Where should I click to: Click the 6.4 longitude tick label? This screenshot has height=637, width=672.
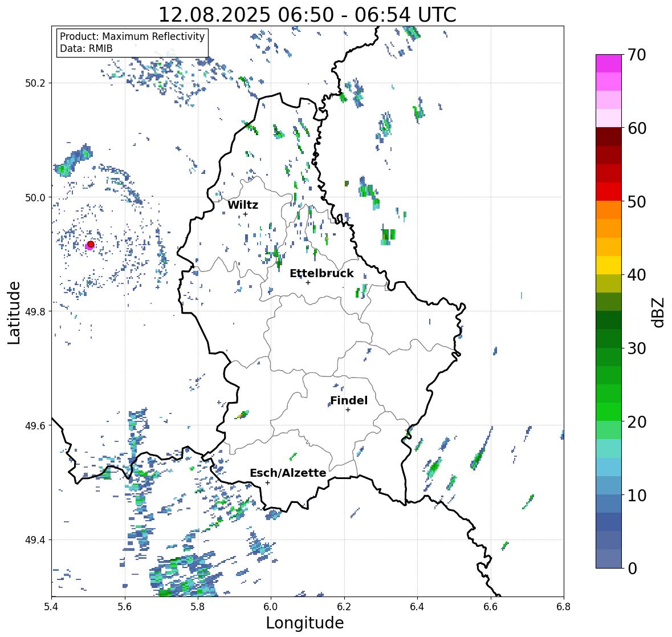(417, 607)
